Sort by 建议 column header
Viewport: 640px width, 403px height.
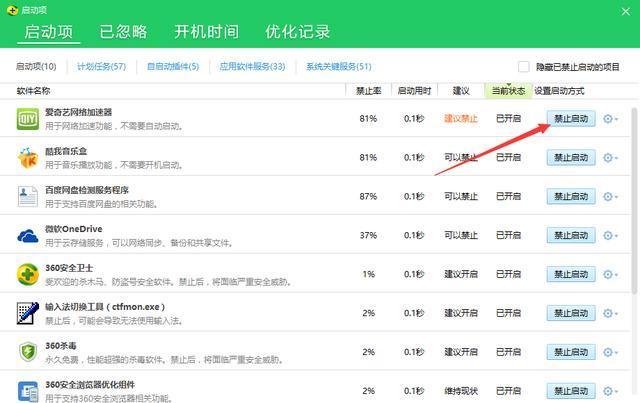(x=461, y=91)
